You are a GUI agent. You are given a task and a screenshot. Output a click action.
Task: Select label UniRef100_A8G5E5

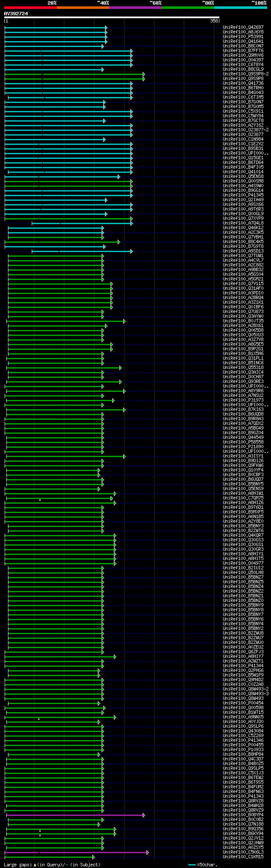coord(243,344)
